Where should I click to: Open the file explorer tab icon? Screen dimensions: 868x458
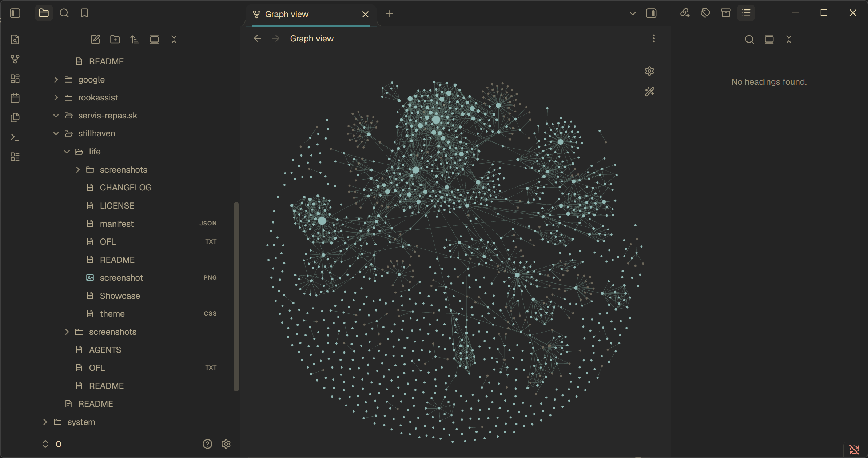[x=44, y=13]
